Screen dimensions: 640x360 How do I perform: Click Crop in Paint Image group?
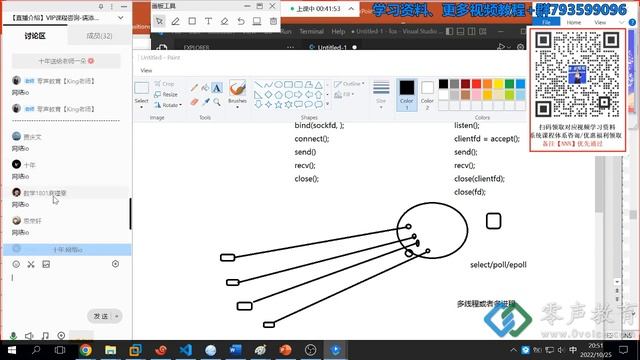164,84
